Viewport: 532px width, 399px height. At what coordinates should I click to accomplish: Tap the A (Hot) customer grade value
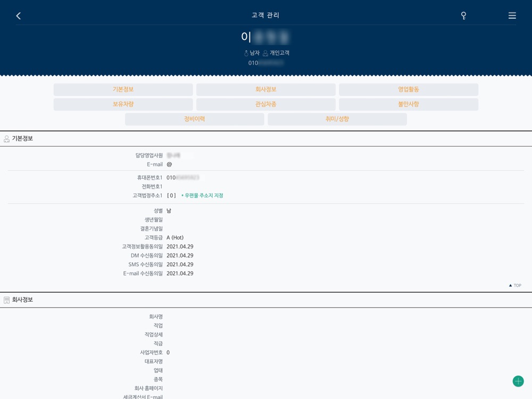[x=175, y=238]
